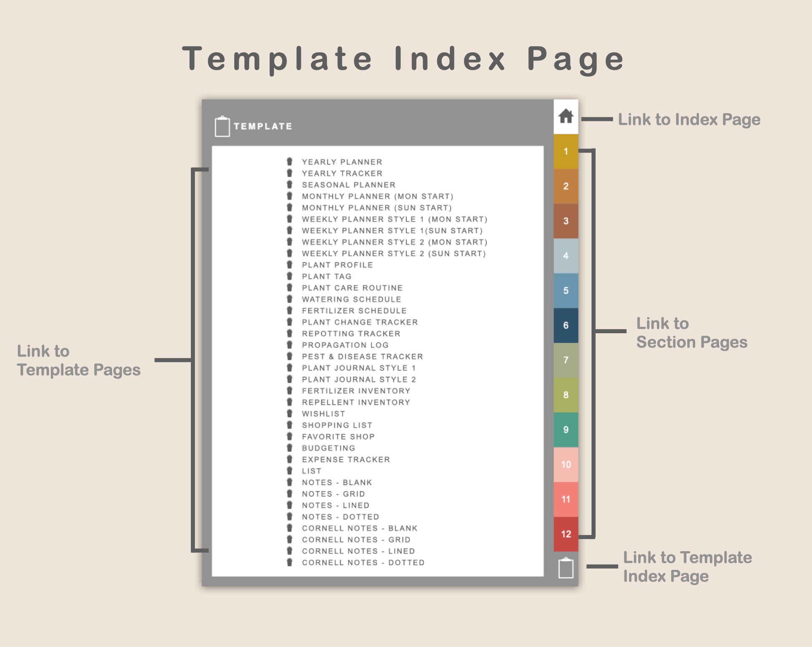
Task: Open Repotting Tracker link
Action: 351,333
